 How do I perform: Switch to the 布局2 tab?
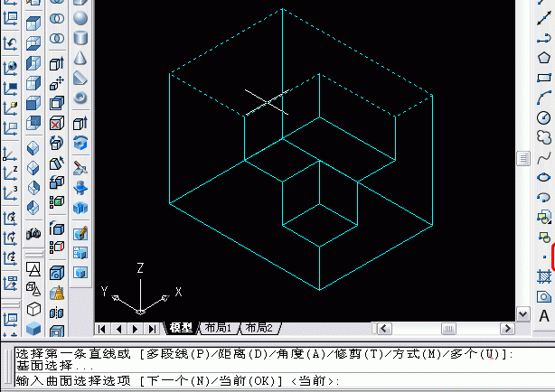click(259, 328)
